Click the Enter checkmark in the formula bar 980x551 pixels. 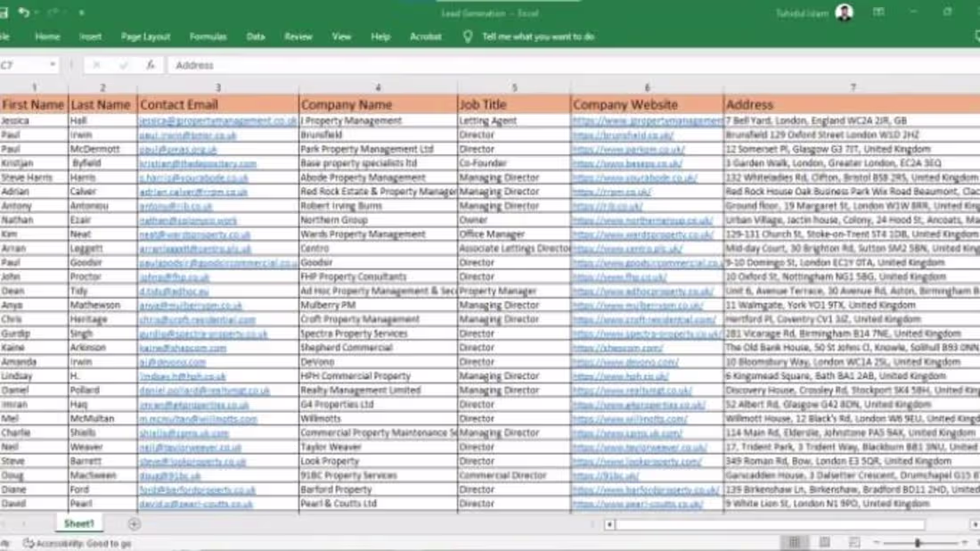[x=123, y=65]
